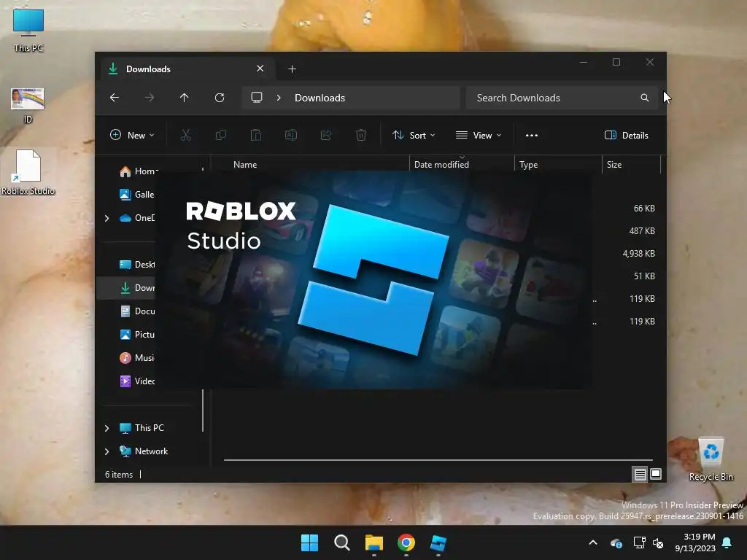Screen dimensions: 747x560
Task: Select Gallery in navigation pane
Action: click(136, 194)
